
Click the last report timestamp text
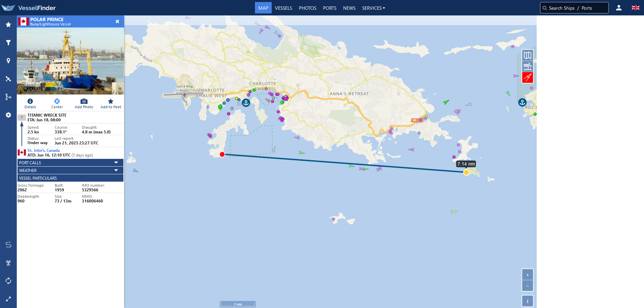76,143
